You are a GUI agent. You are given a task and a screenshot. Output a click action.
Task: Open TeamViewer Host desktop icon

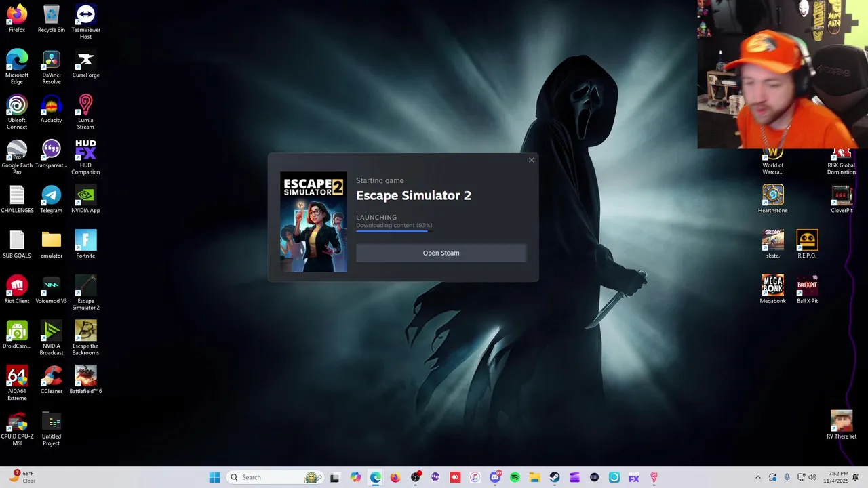pos(85,22)
